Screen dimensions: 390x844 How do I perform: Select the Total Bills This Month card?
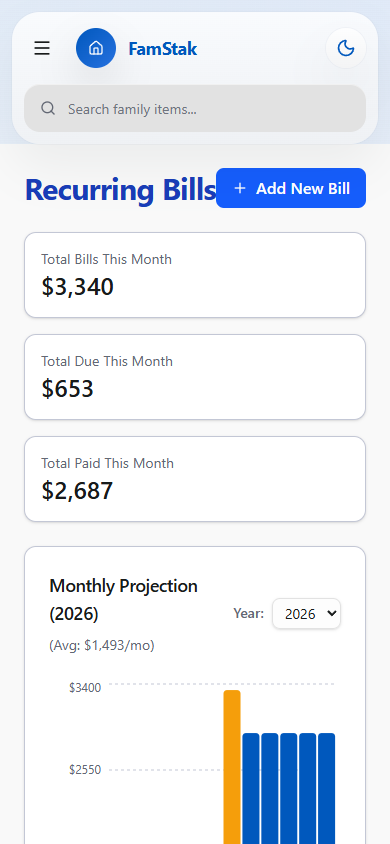tap(195, 275)
